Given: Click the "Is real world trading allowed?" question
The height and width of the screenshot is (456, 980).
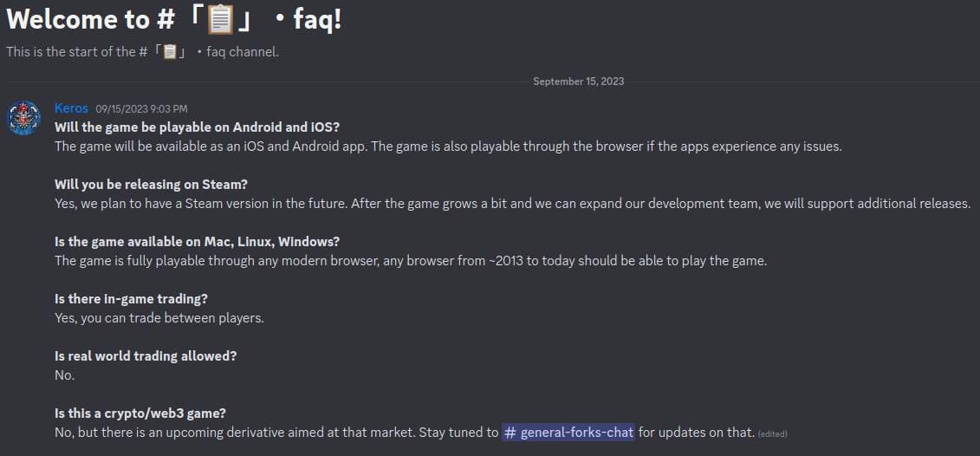Looking at the screenshot, I should [x=146, y=355].
